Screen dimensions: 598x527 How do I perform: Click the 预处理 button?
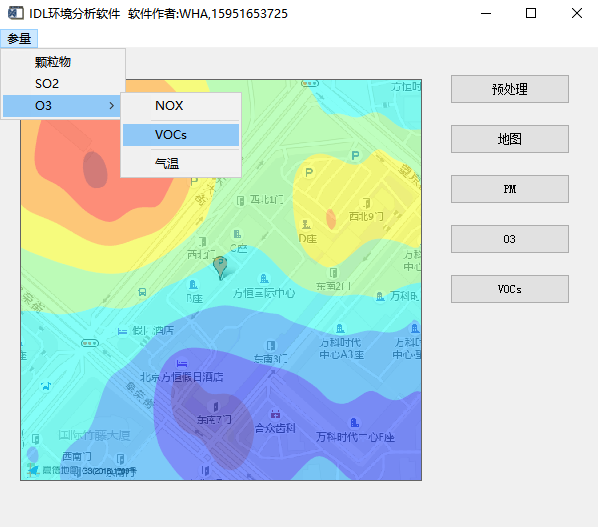510,89
